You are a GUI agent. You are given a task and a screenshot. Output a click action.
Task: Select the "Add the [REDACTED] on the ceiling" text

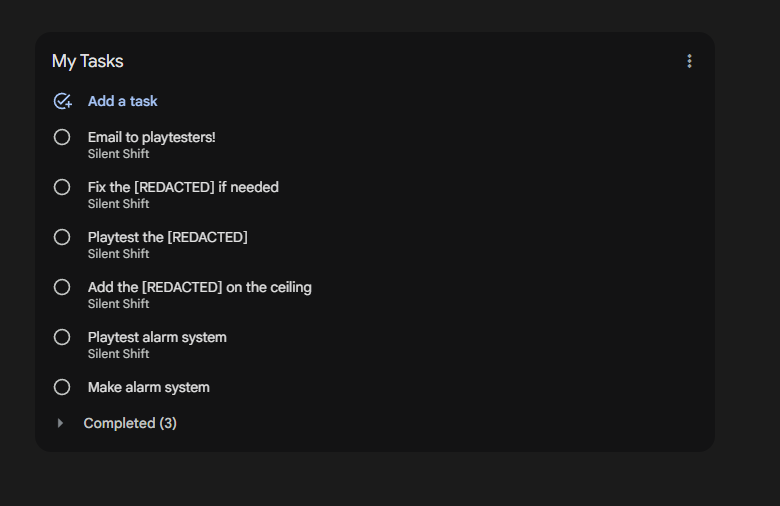pyautogui.click(x=199, y=287)
